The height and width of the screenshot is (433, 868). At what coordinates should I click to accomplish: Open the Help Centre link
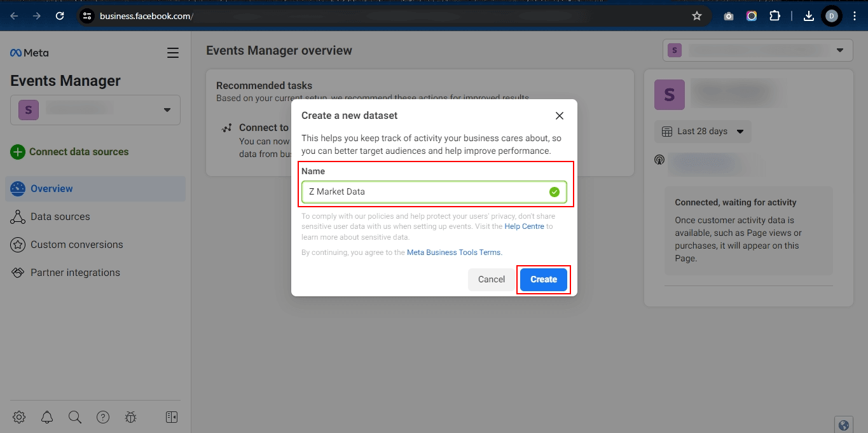524,226
